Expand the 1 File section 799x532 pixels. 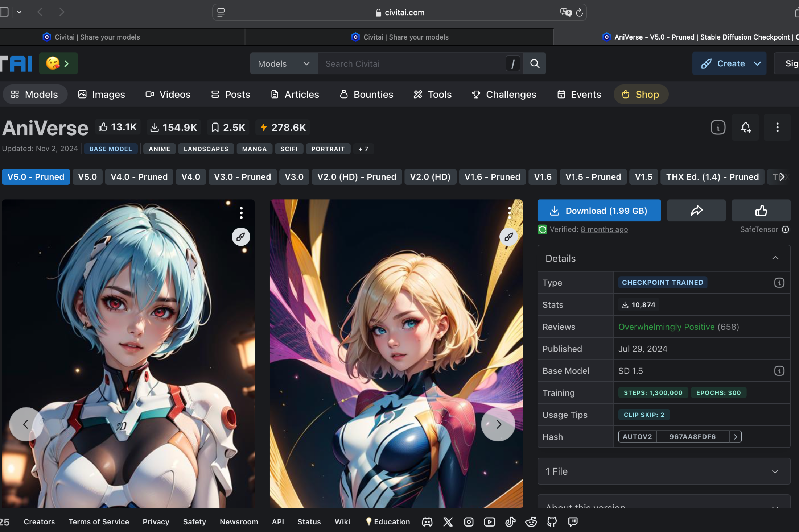(664, 471)
